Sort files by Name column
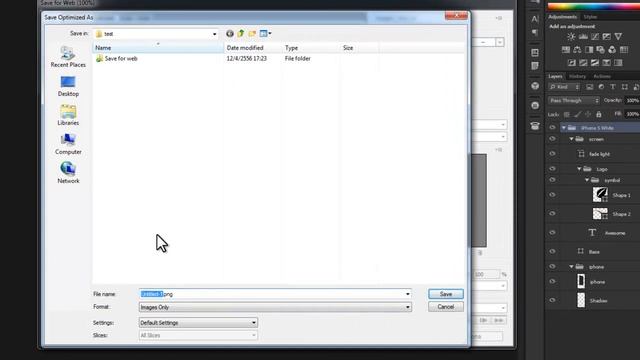The image size is (640, 360). tap(158, 48)
